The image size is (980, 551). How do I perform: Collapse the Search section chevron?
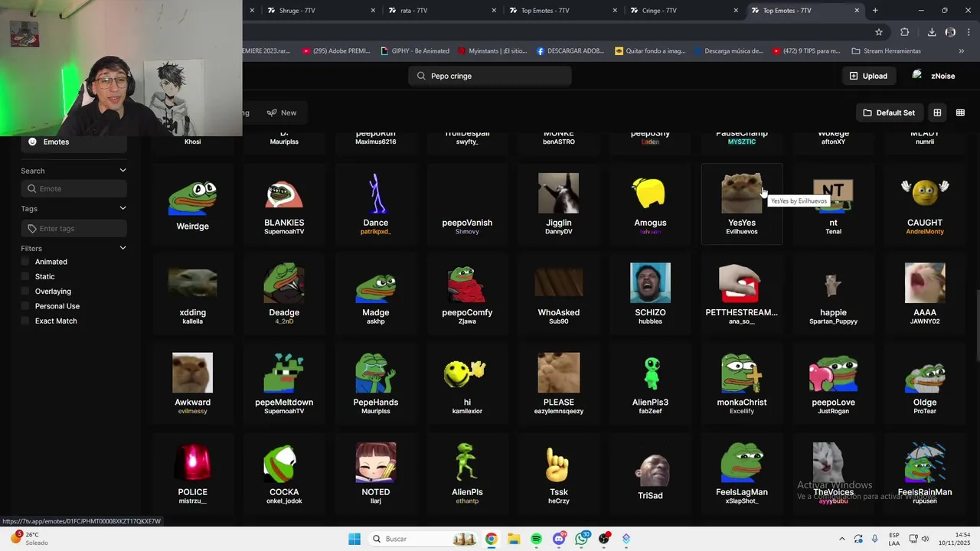(x=122, y=171)
